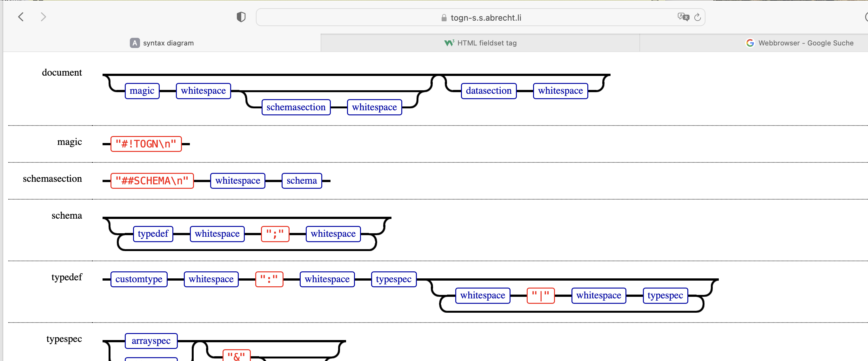Follow the schema link in schemasection row

point(302,181)
